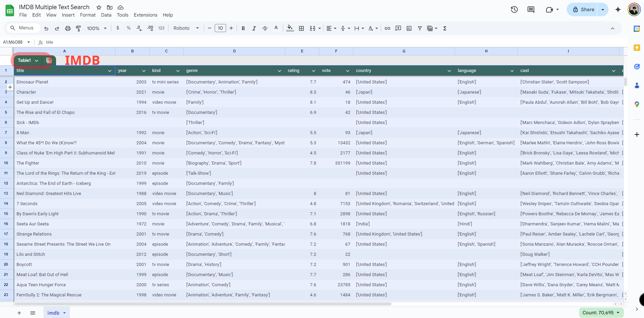Open Maps in the side panel

pyautogui.click(x=637, y=104)
